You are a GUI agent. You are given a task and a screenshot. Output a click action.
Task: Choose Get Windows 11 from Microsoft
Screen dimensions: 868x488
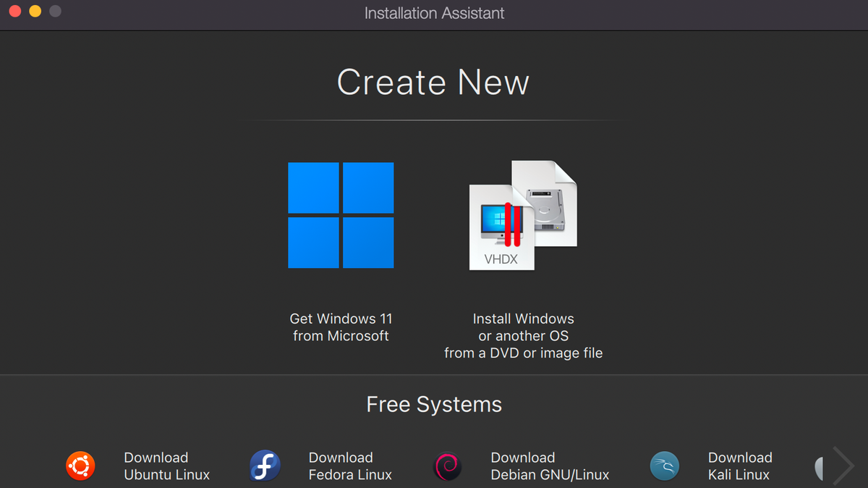click(x=341, y=327)
